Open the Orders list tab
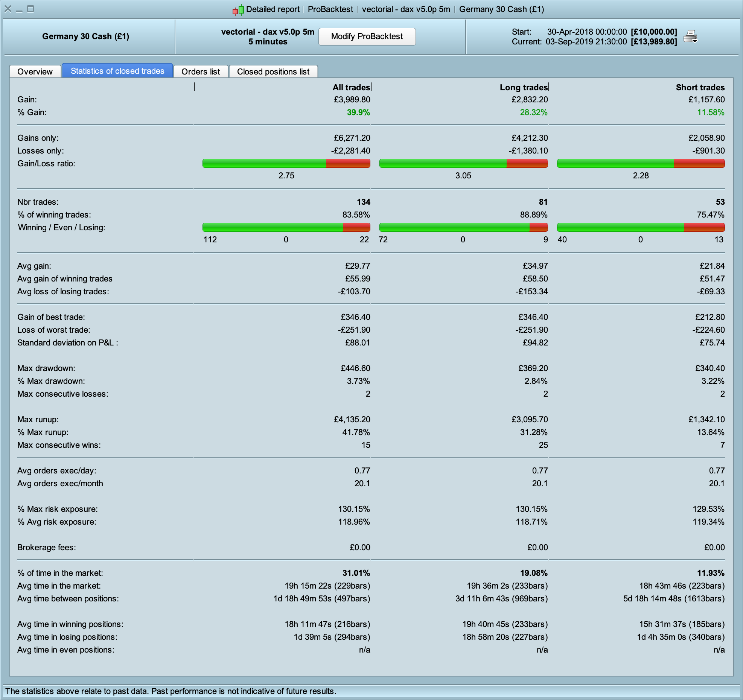This screenshot has height=700, width=743. (x=201, y=72)
